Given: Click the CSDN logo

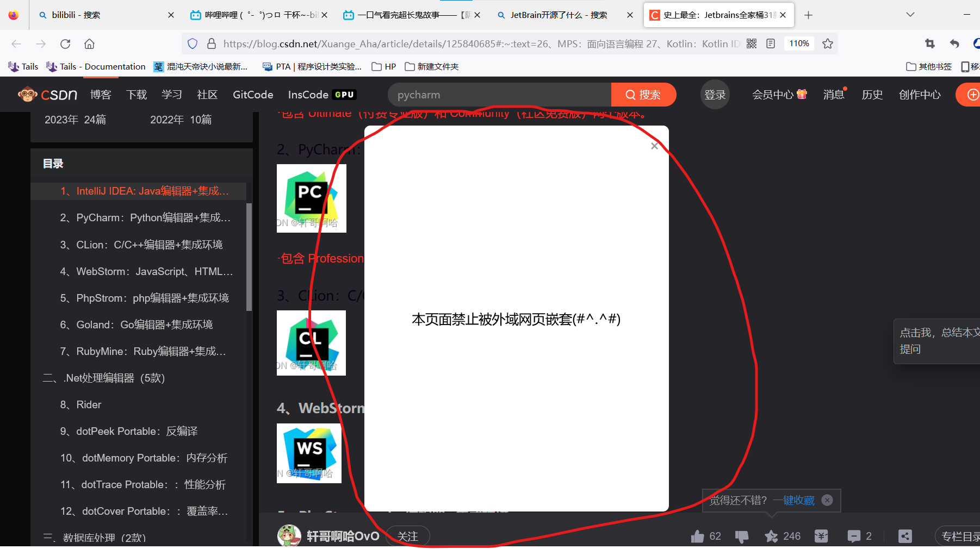Looking at the screenshot, I should coord(47,95).
